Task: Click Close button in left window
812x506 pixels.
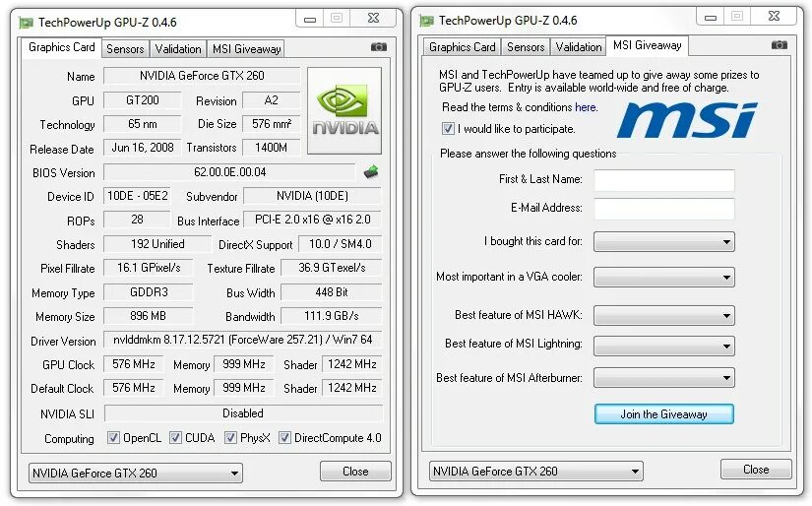Action: (355, 472)
